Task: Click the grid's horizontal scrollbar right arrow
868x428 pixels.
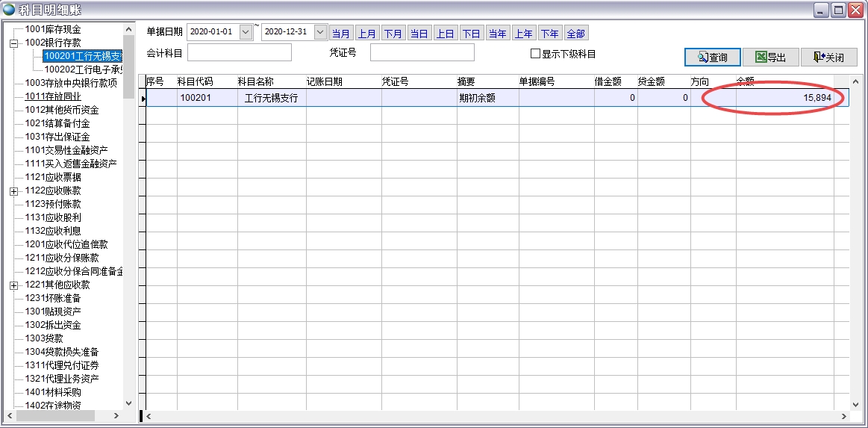Action: tap(844, 416)
